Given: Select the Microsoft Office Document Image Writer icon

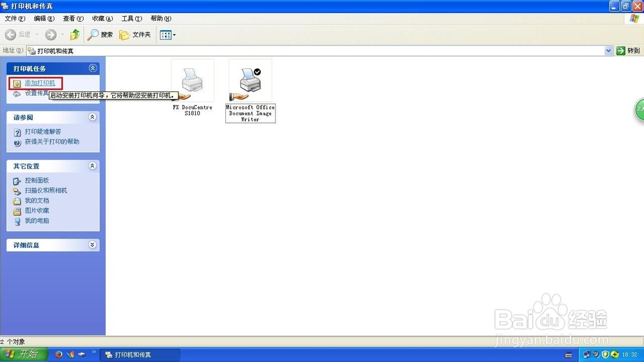Looking at the screenshot, I should click(250, 81).
